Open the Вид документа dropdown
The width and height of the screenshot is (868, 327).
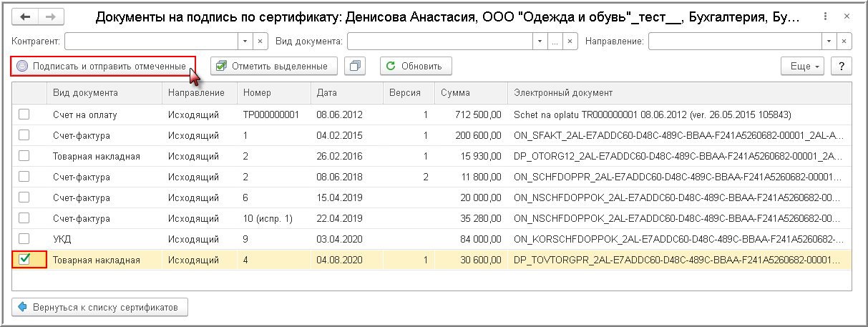click(x=540, y=42)
